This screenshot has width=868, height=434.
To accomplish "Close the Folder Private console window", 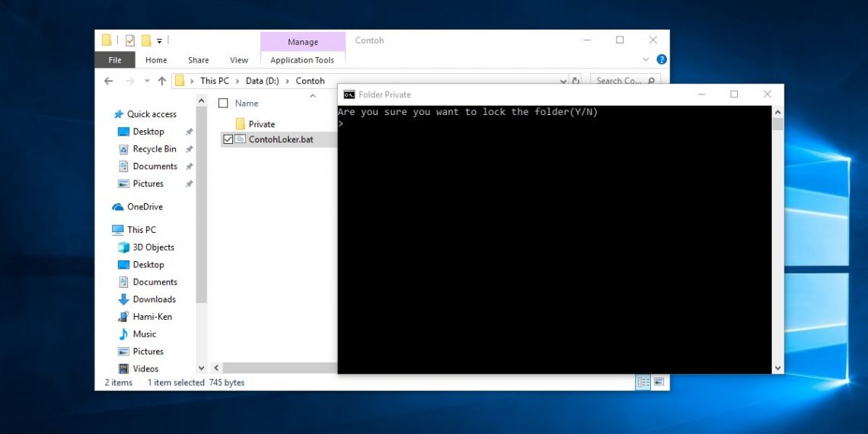I will (x=767, y=94).
